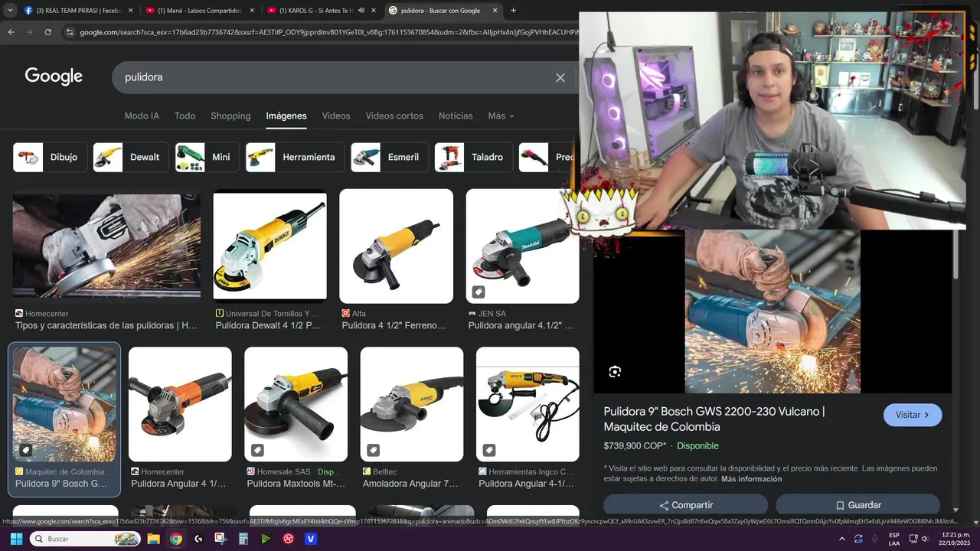Open Logitech G HUB from taskbar
The height and width of the screenshot is (551, 980).
[198, 539]
